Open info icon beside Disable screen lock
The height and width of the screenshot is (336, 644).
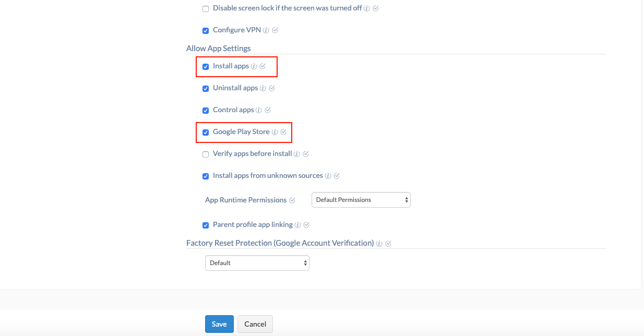click(x=367, y=9)
